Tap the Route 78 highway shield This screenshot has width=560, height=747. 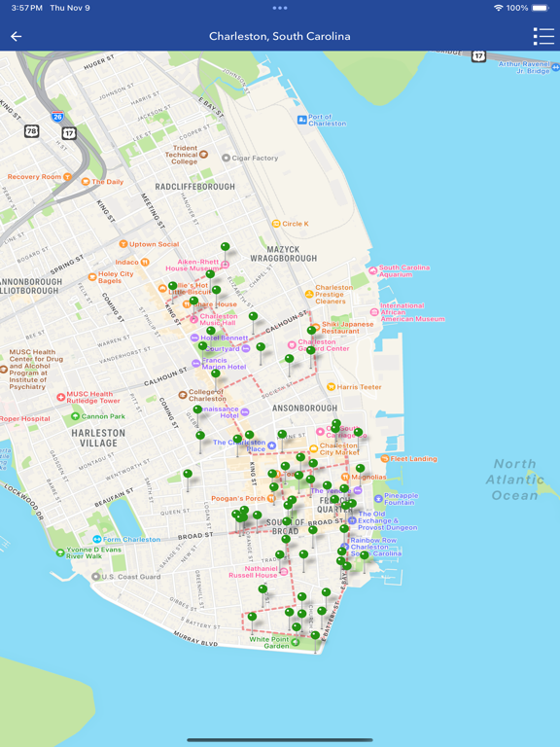click(x=31, y=131)
